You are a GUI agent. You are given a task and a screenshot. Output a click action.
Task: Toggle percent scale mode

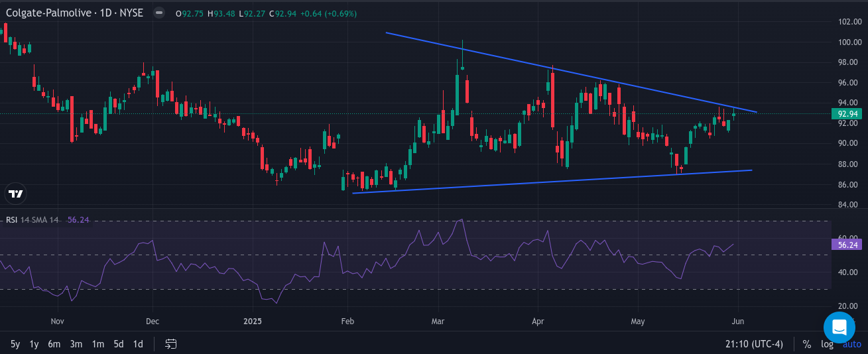[x=806, y=344]
